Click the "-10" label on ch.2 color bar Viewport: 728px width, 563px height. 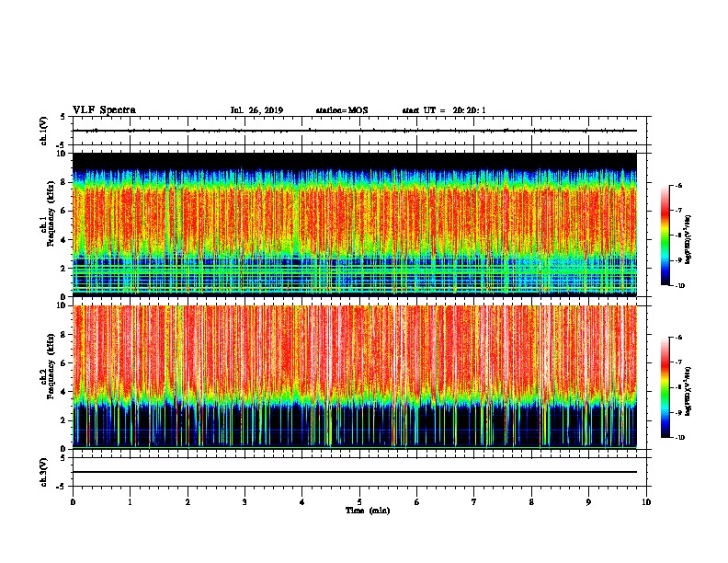(x=680, y=438)
